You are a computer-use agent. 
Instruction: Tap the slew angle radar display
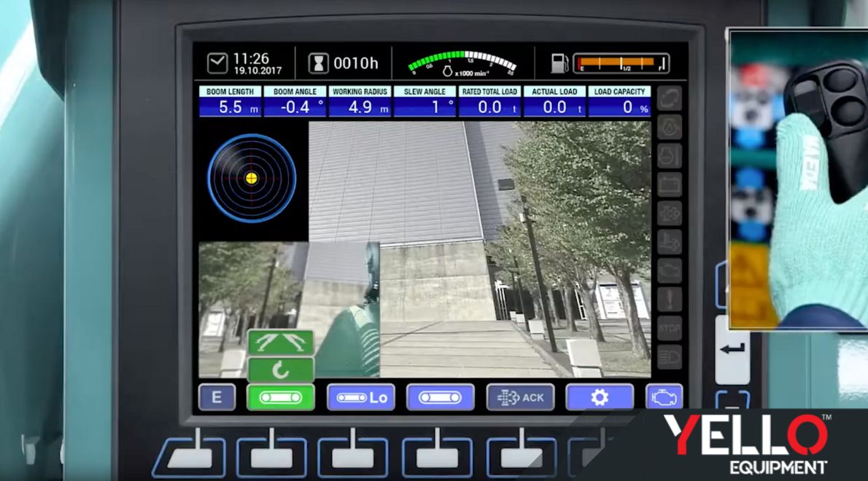point(250,177)
